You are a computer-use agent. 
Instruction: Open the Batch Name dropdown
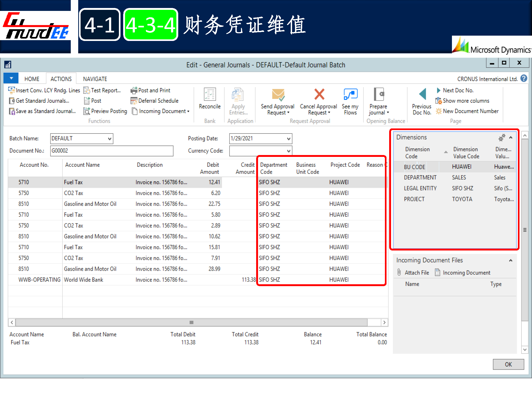pyautogui.click(x=110, y=139)
